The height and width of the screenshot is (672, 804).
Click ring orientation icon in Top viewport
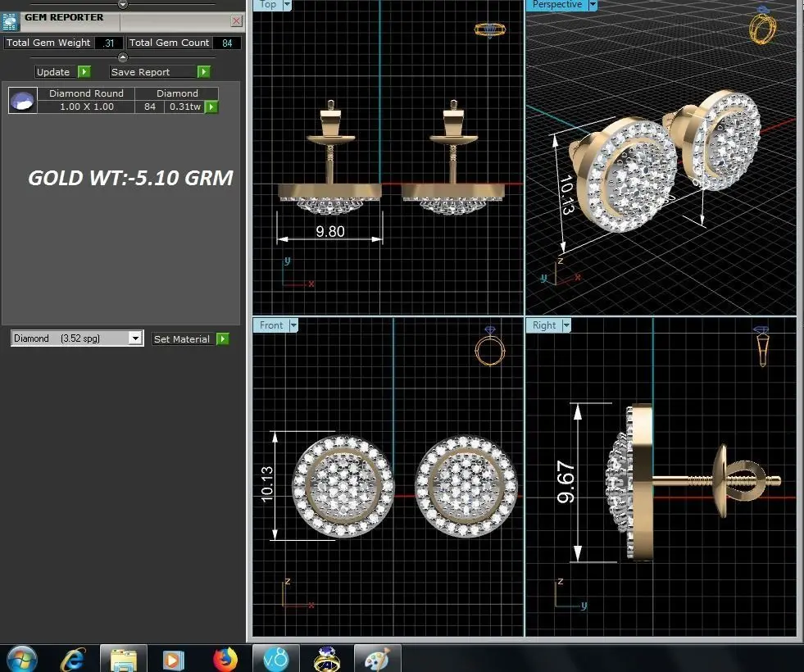pyautogui.click(x=489, y=30)
